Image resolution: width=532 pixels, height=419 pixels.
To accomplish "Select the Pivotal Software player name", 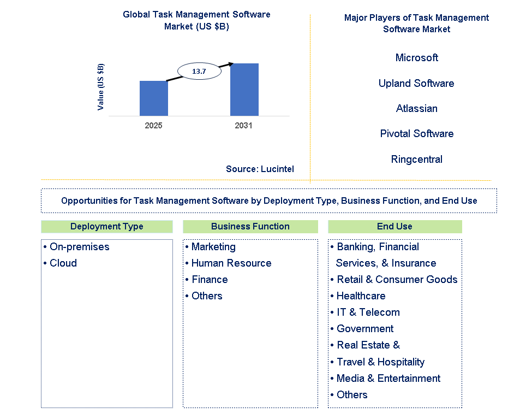I will [417, 133].
